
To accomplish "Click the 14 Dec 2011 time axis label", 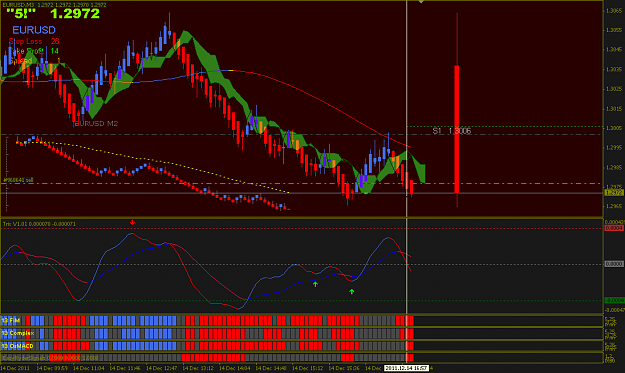I will coord(15,368).
